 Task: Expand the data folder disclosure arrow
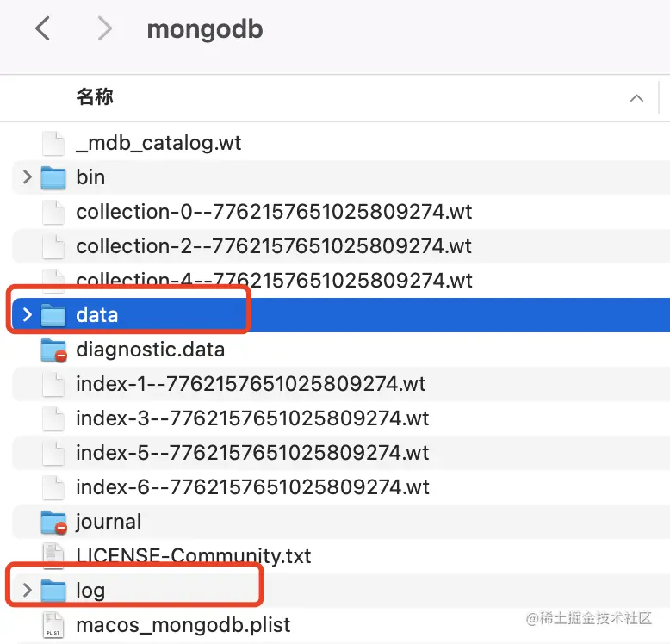coord(27,315)
